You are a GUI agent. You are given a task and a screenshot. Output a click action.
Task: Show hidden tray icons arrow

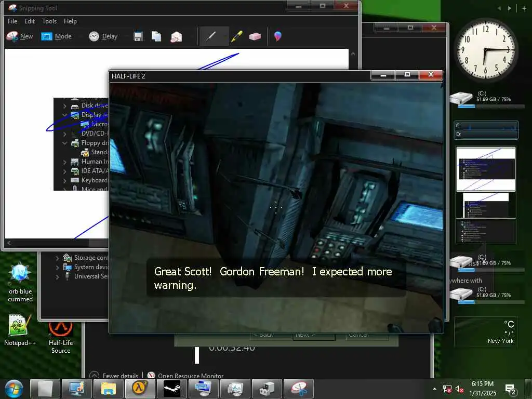(x=435, y=389)
